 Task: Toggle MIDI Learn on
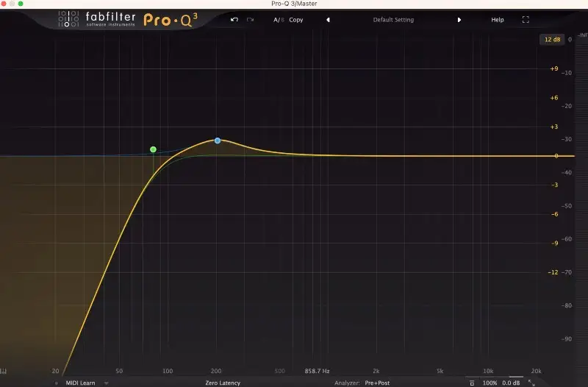tap(82, 383)
